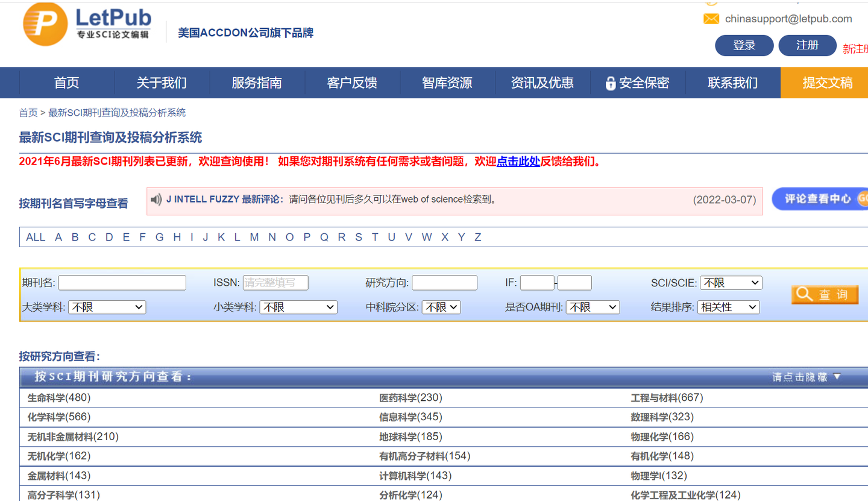Open the 是否OA期刊 dropdown
868x501 pixels.
coord(592,307)
